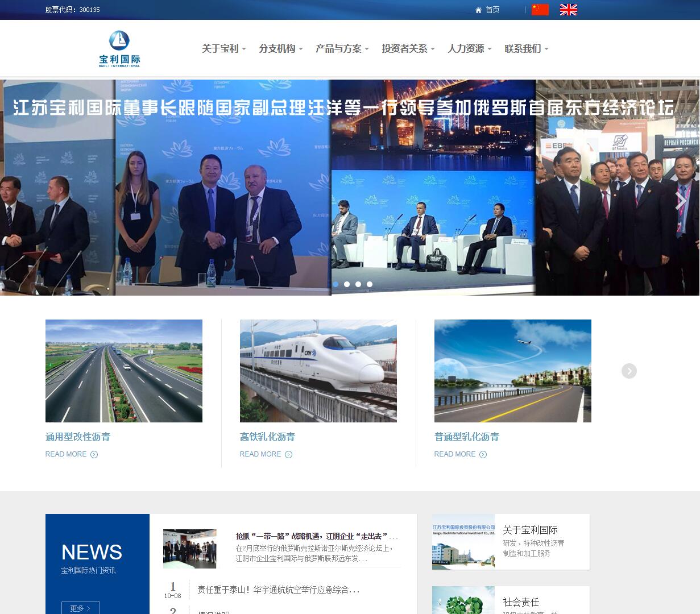Open 产品与方案 dropdown menu

342,49
